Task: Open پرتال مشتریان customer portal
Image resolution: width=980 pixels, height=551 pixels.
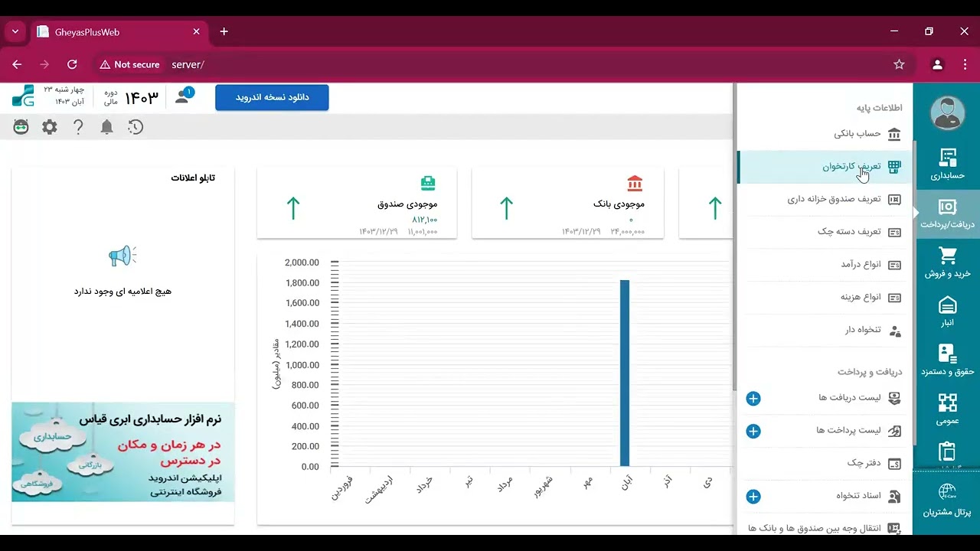Action: coord(947,500)
